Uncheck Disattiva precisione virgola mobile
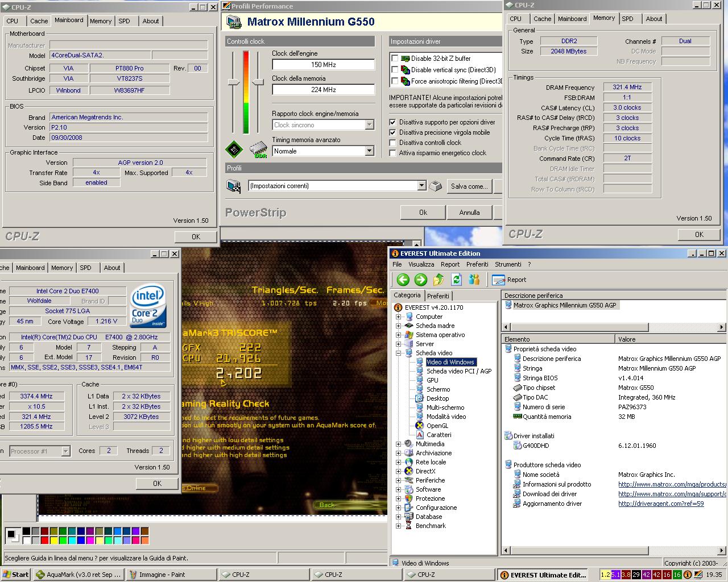The image size is (728, 582). coord(392,132)
